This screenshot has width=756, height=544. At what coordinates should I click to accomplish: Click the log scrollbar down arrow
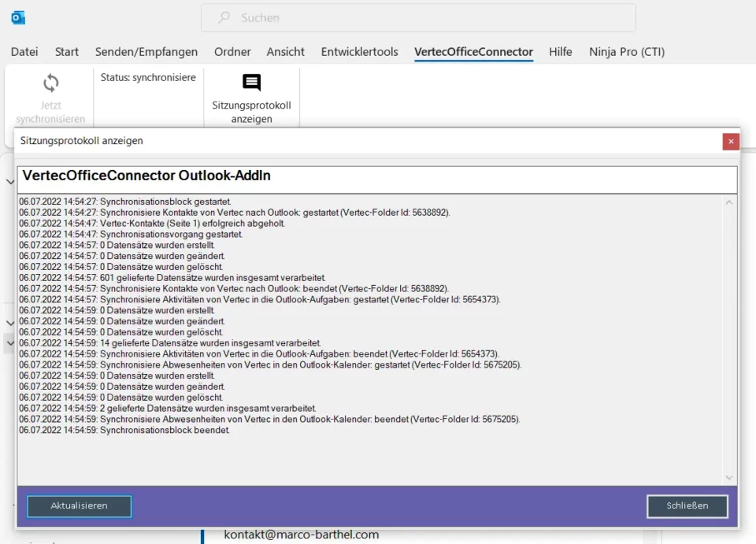click(x=729, y=478)
